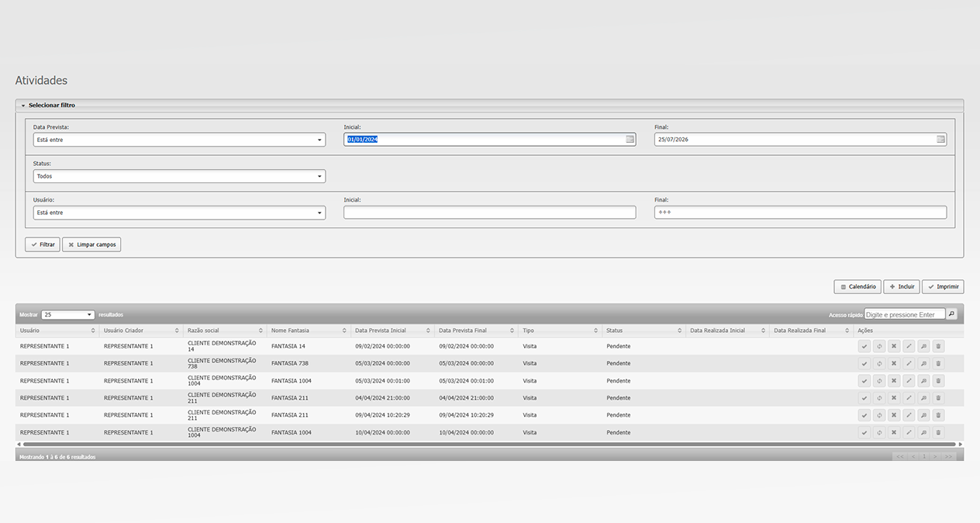Click trash delete icon for 05/03/2024 00:01:00 row
Image resolution: width=980 pixels, height=523 pixels.
pos(938,381)
